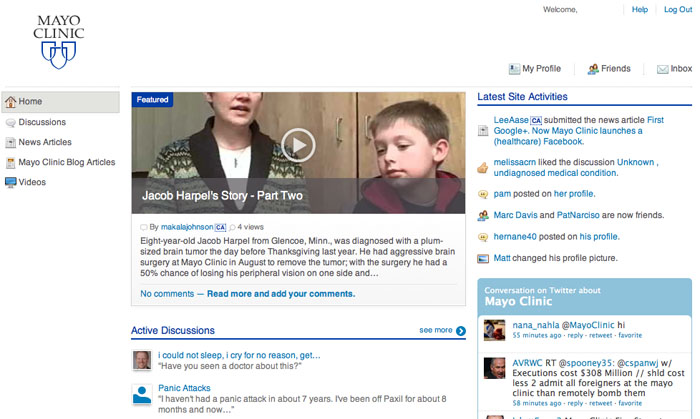Click the Featured badge on video
Image resolution: width=700 pixels, height=419 pixels.
[x=152, y=100]
